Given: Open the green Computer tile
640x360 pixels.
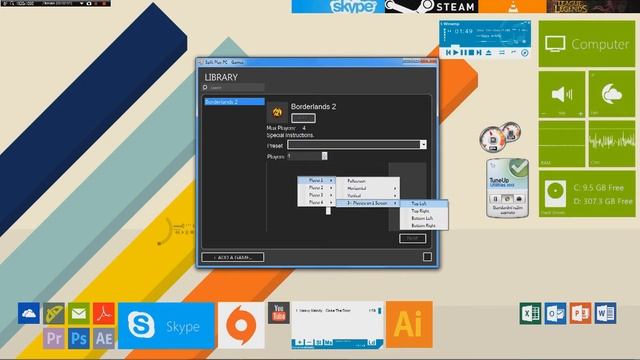Looking at the screenshot, I should point(587,44).
